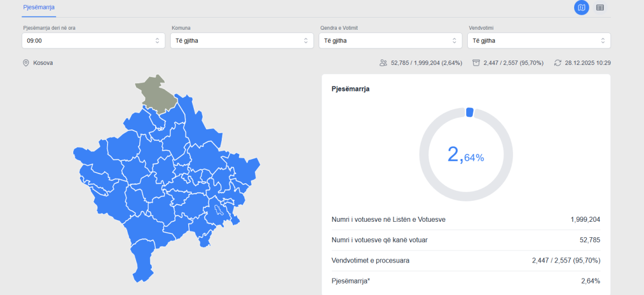
Task: Click the Vendvotimet e procesuara row label
Action: tap(370, 260)
